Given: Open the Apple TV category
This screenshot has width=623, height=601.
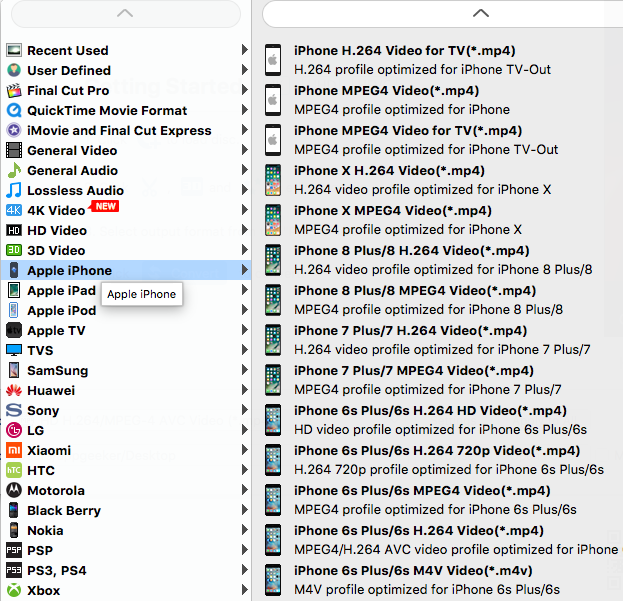Looking at the screenshot, I should (x=56, y=331).
